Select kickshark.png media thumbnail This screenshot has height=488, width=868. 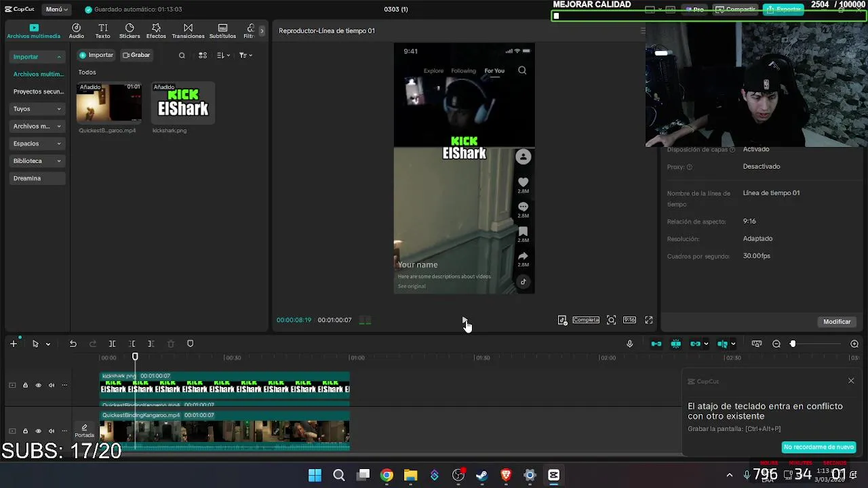click(183, 103)
